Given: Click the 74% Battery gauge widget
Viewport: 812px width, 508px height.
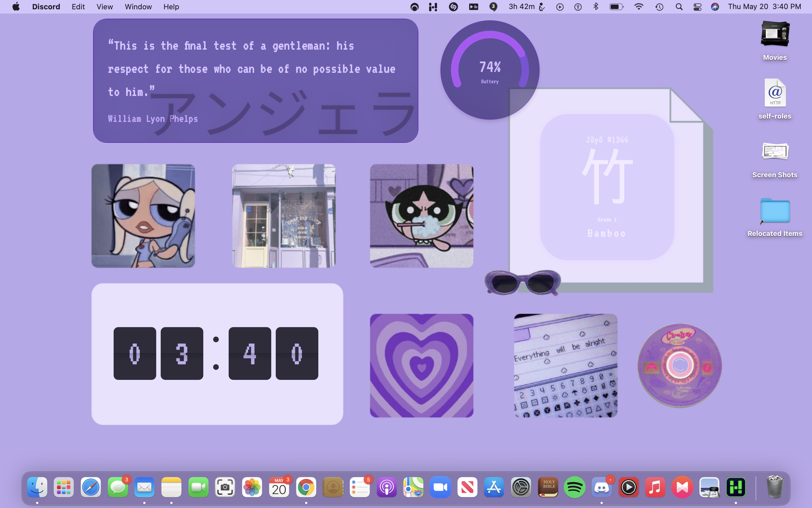Looking at the screenshot, I should 489,70.
